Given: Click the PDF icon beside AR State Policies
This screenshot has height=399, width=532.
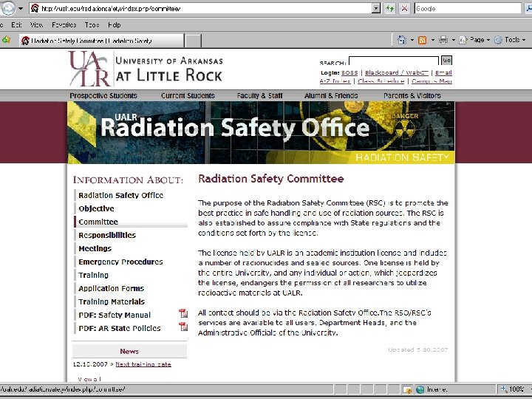Looking at the screenshot, I should [183, 327].
